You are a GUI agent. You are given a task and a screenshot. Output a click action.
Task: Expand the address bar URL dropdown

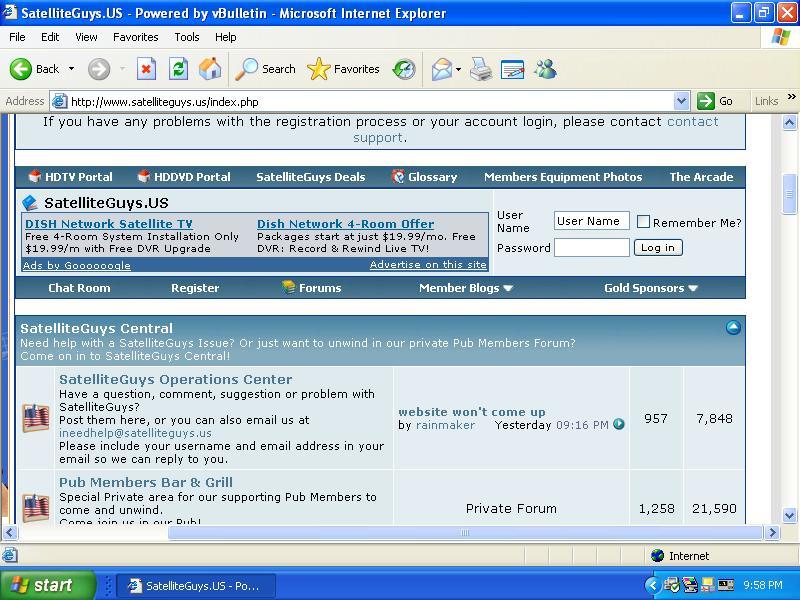click(x=681, y=101)
